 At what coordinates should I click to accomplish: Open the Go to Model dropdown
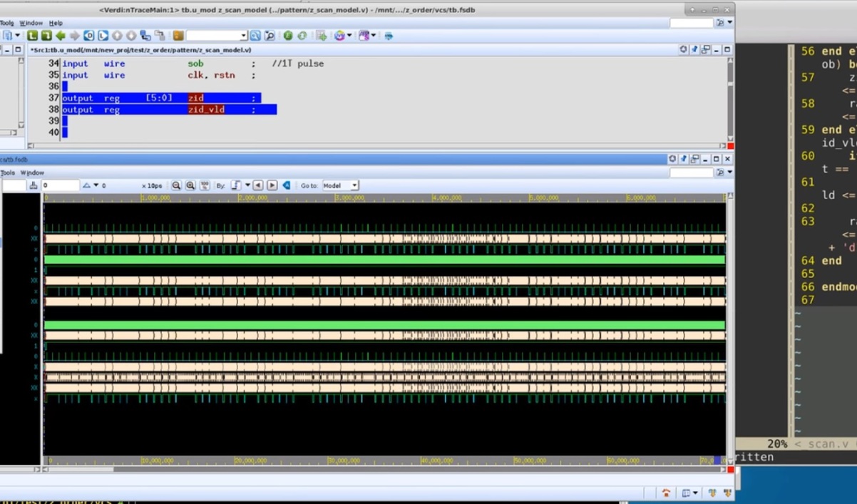pos(340,185)
